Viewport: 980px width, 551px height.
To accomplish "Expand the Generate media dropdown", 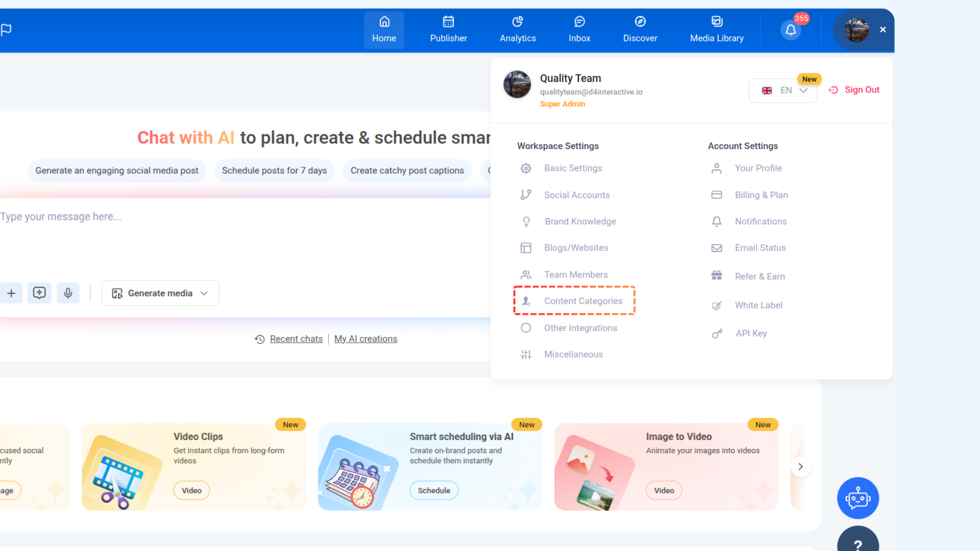I will click(160, 293).
